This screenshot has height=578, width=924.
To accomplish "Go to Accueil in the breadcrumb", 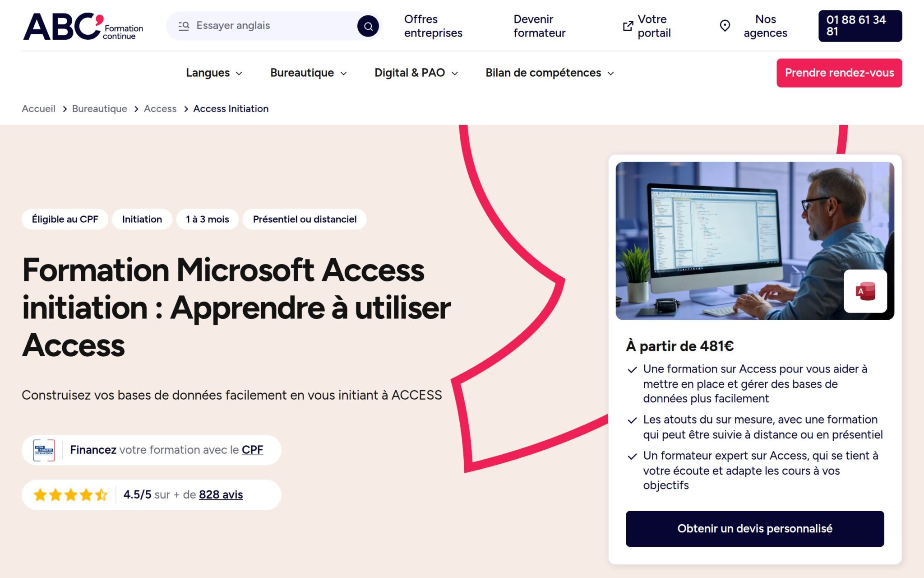I will click(x=38, y=109).
